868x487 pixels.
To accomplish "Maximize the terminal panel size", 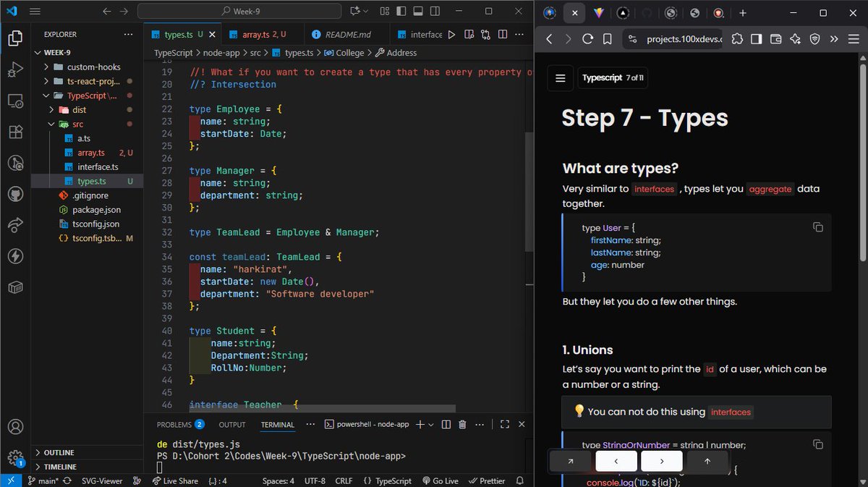I will [x=504, y=425].
